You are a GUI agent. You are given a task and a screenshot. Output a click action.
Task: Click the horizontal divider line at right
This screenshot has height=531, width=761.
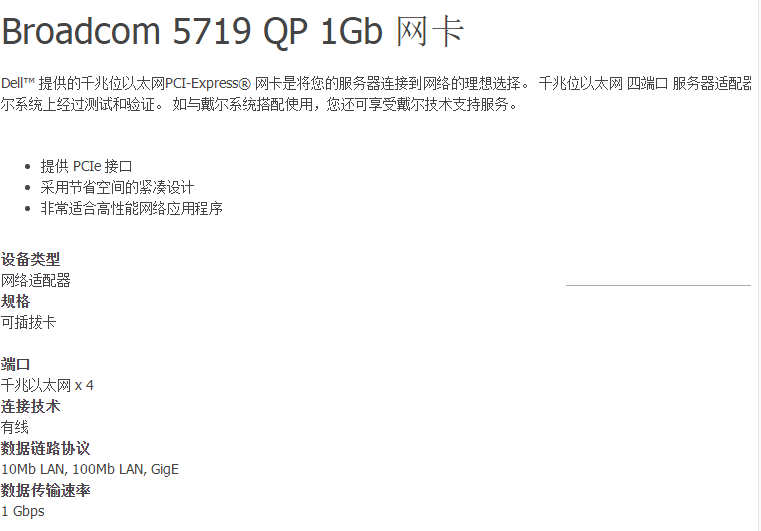pos(659,285)
